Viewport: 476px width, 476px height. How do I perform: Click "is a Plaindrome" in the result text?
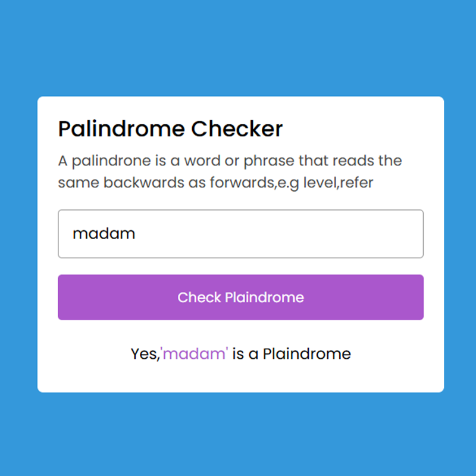click(x=292, y=354)
